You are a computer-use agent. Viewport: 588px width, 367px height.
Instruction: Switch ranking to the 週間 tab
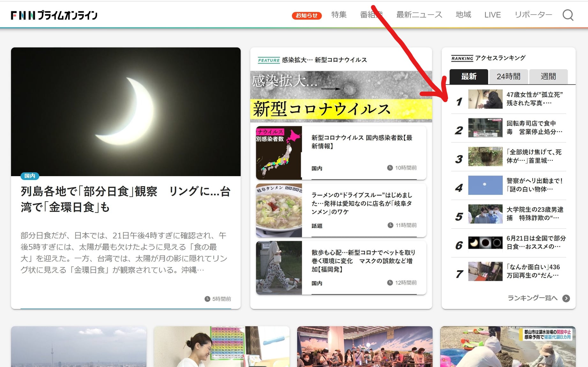tap(548, 77)
